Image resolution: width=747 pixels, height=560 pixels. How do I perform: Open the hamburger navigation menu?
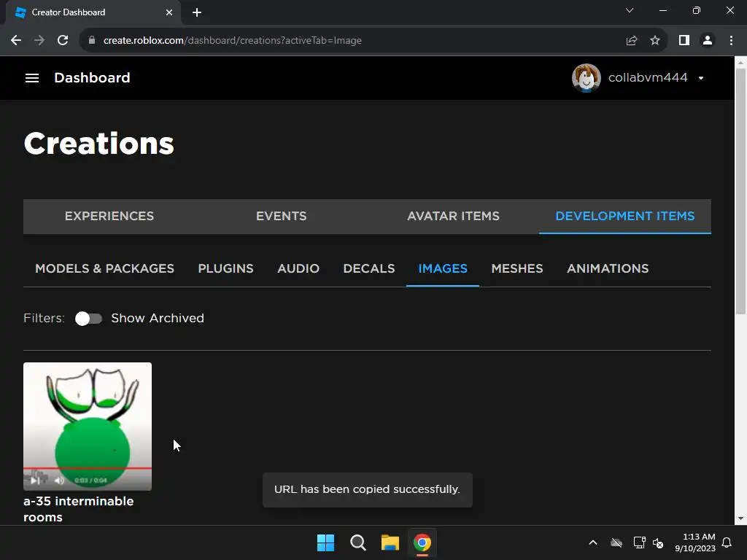[x=32, y=77]
